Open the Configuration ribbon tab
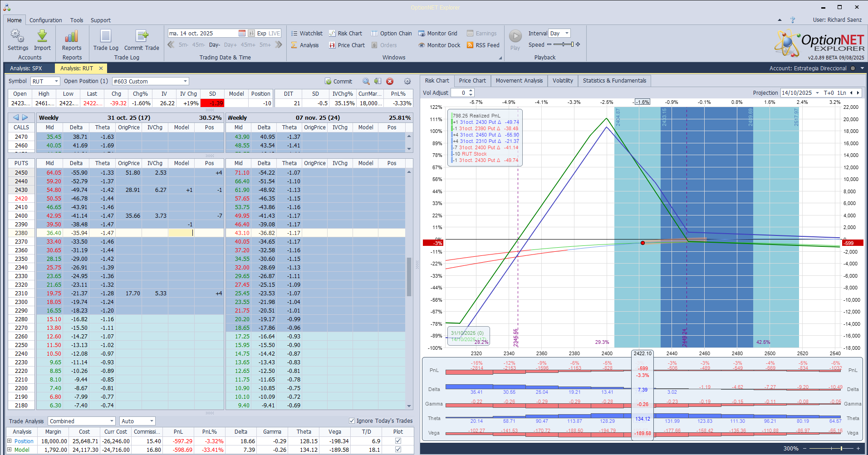The width and height of the screenshot is (868, 455). click(x=46, y=20)
